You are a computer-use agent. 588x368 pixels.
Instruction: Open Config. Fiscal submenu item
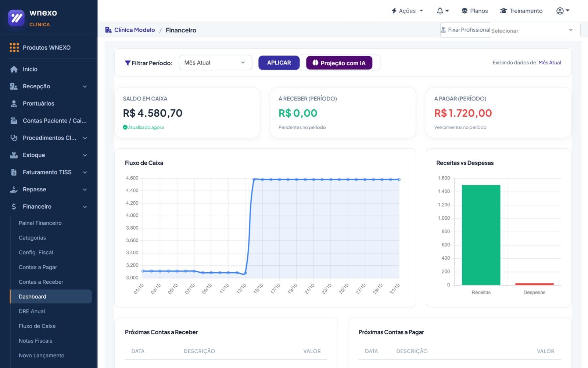[36, 252]
